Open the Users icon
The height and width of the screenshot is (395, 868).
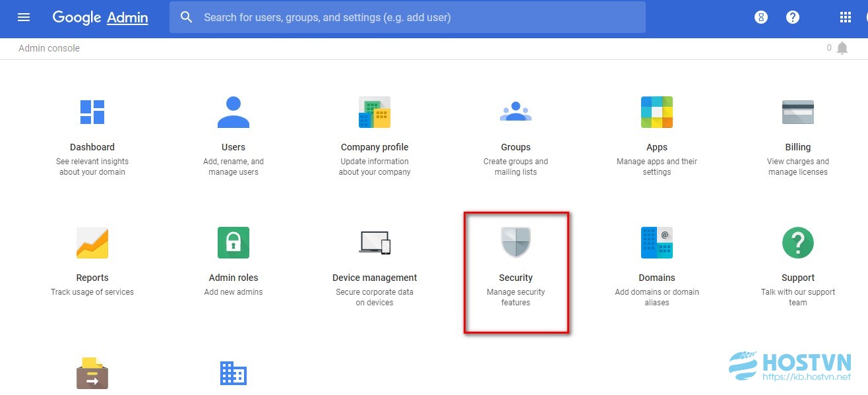(233, 112)
